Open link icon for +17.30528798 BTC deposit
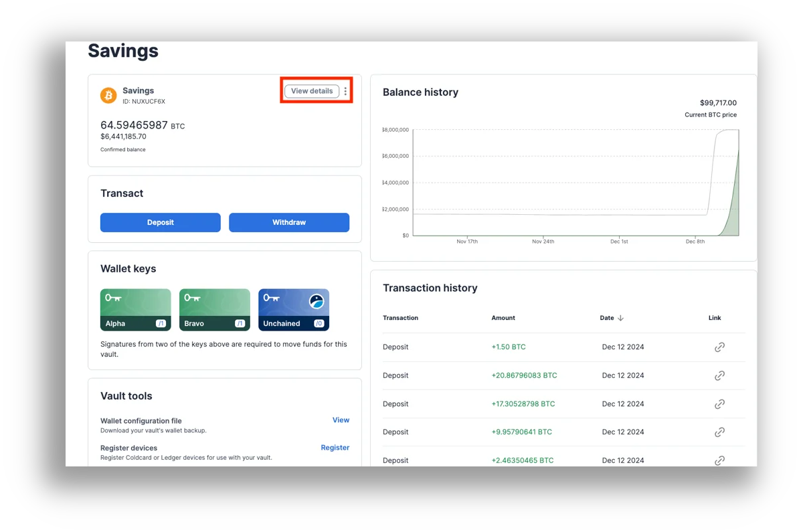This screenshot has width=799, height=532. click(719, 404)
